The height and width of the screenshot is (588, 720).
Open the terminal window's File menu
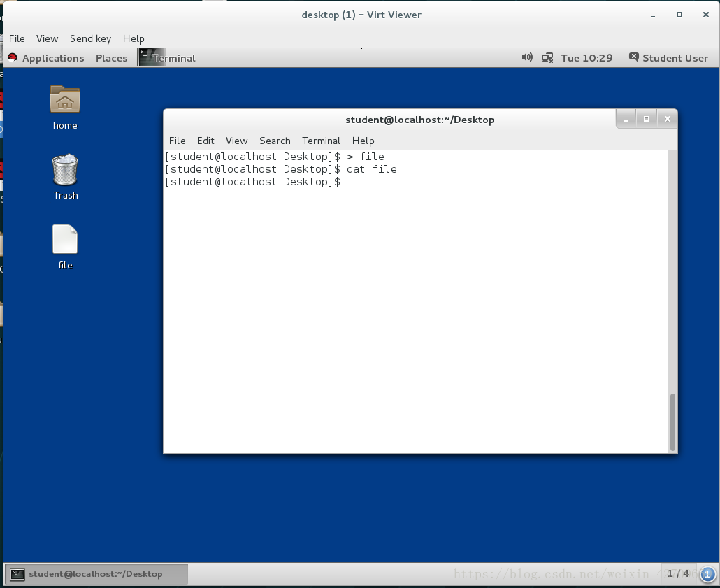point(178,141)
